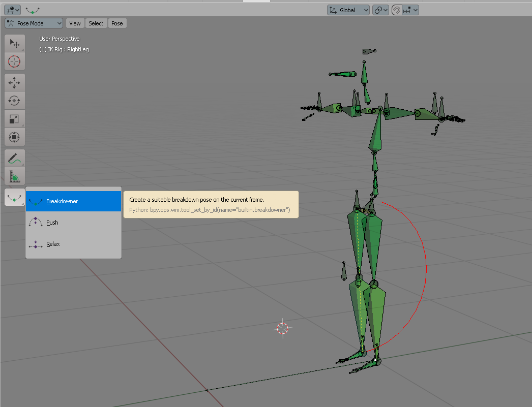Switch to the Scale tool

[x=15, y=119]
